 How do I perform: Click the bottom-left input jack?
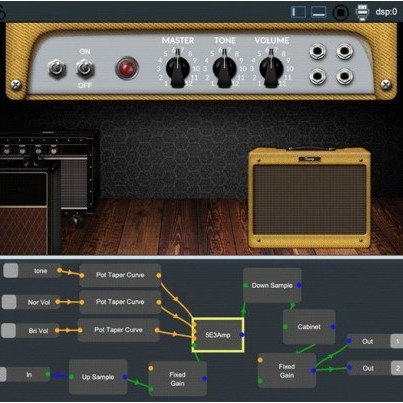(317, 77)
